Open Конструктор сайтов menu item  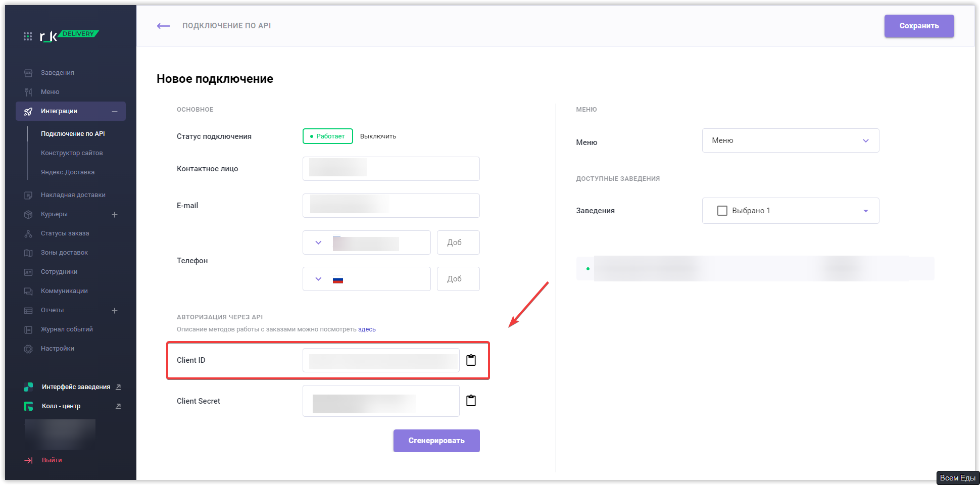[x=72, y=153]
